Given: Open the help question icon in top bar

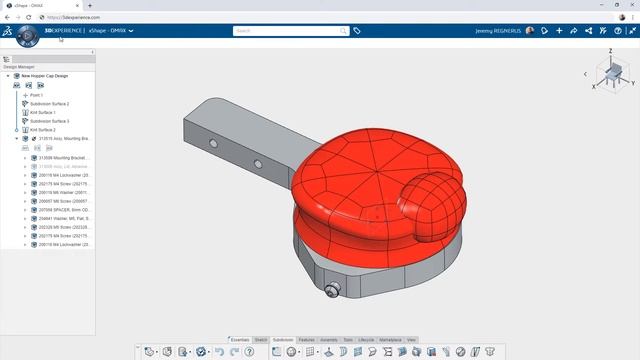Looking at the screenshot, I should click(618, 31).
